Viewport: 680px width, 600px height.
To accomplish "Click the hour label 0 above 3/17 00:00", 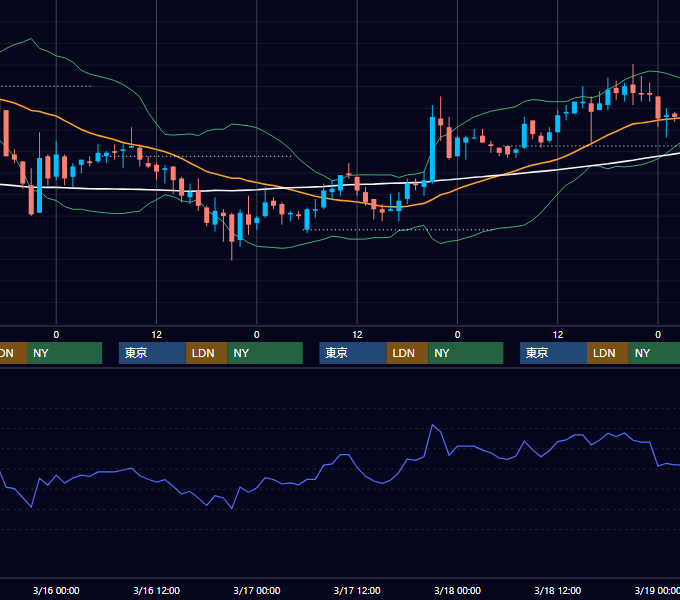I will 257,335.
